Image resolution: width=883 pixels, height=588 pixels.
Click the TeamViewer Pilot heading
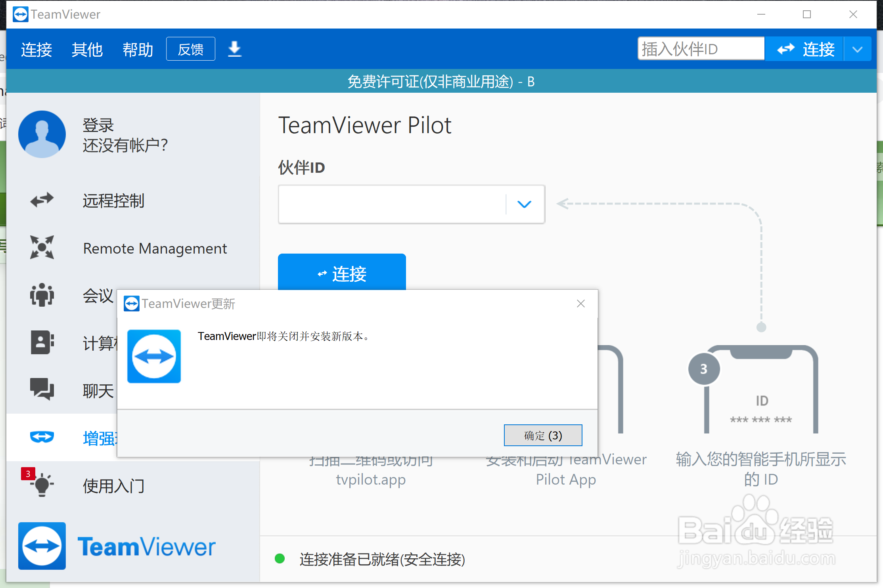pos(365,125)
